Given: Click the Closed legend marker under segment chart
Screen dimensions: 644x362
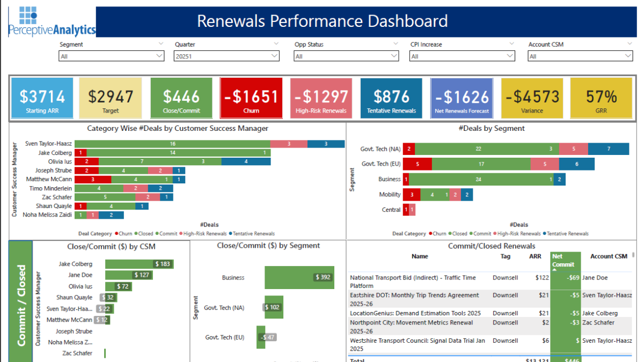Looking at the screenshot, I should click(450, 233).
